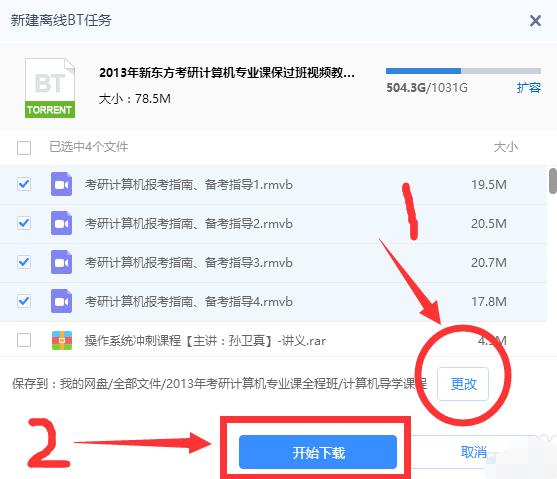Viewport: 557px width, 479px height.
Task: Click the 保存到 save path text
Action: point(220,384)
